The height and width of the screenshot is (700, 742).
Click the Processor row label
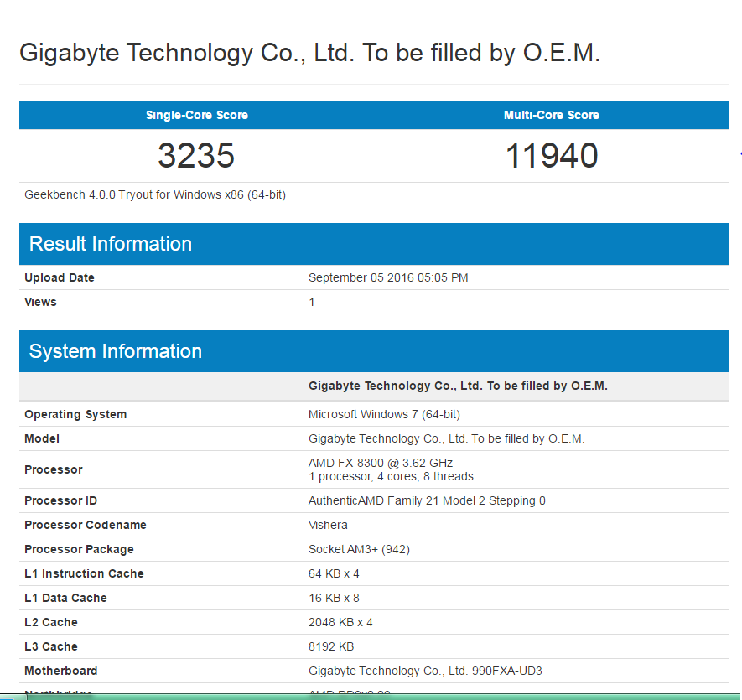pyautogui.click(x=54, y=469)
